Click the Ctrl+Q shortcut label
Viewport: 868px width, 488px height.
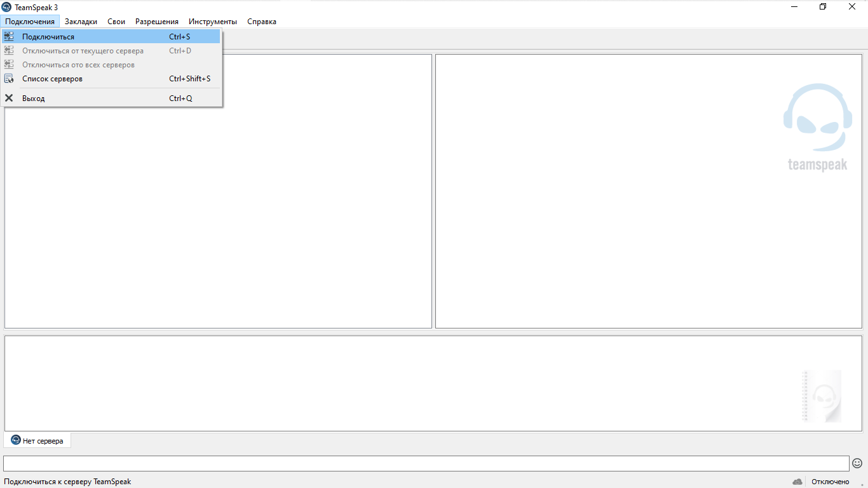click(x=180, y=98)
